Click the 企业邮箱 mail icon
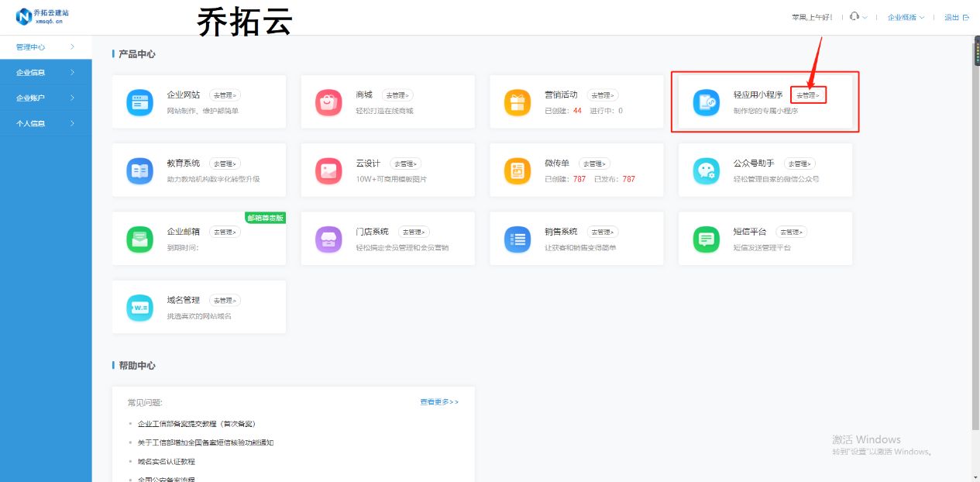Screen dimensions: 980x482 coord(139,238)
